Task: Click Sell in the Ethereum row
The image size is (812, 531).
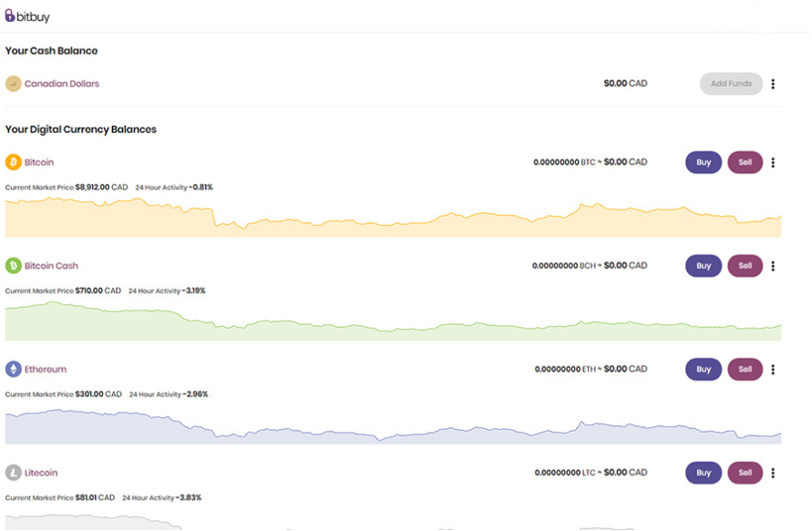Action: click(745, 369)
